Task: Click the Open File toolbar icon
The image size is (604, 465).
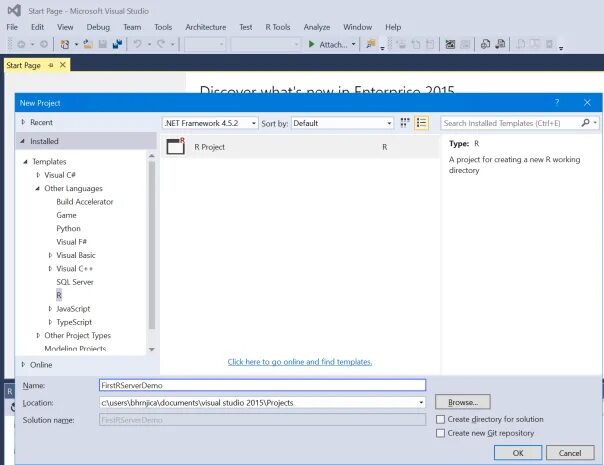Action: (88, 44)
